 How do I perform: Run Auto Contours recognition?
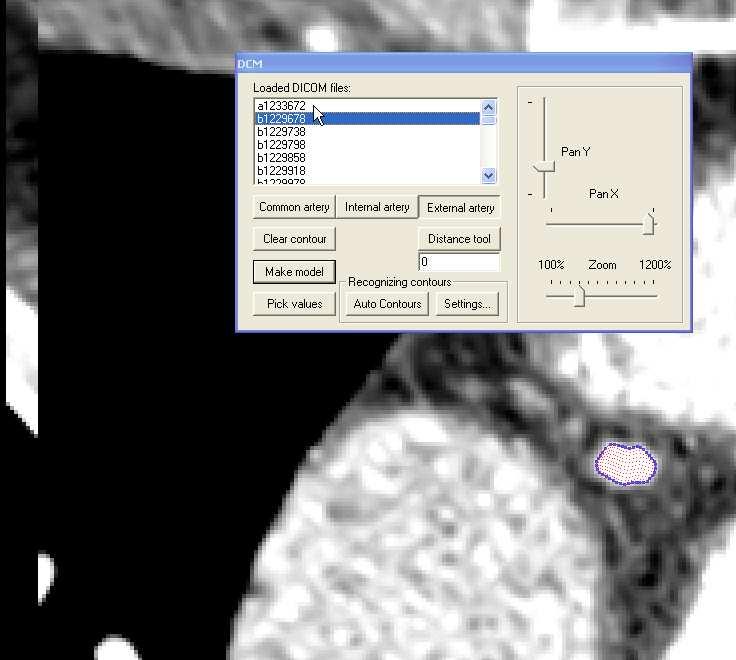387,304
